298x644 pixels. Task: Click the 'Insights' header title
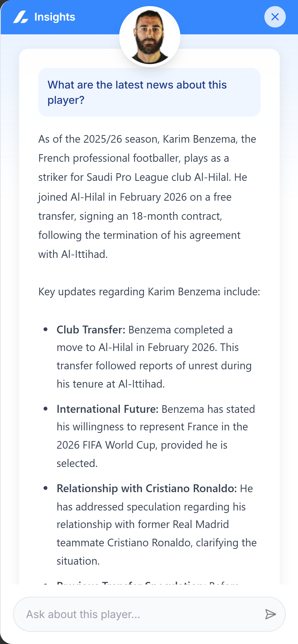coord(55,17)
